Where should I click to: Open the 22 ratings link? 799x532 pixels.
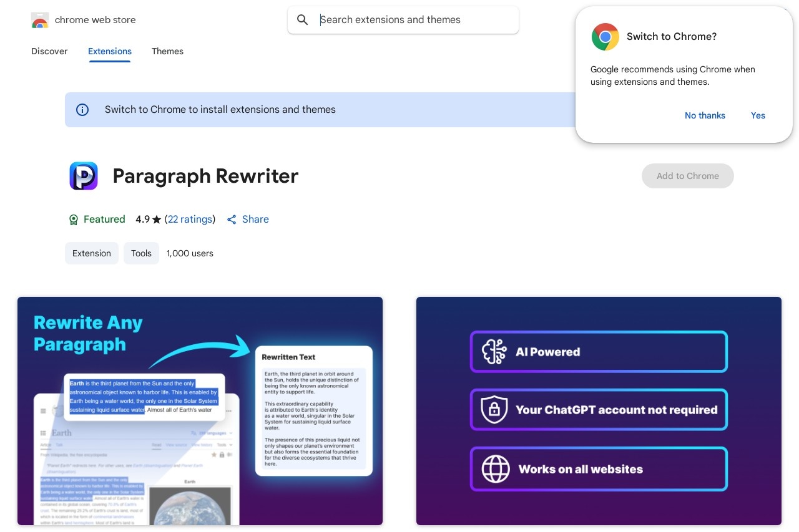[190, 220]
